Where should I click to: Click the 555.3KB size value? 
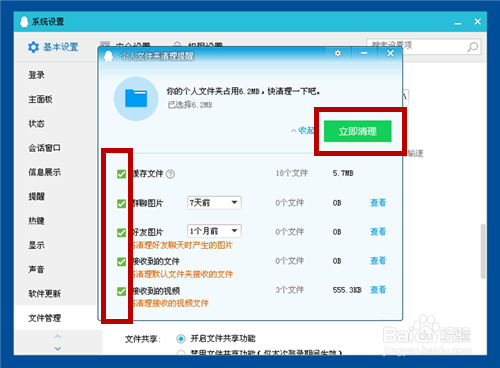click(x=347, y=290)
